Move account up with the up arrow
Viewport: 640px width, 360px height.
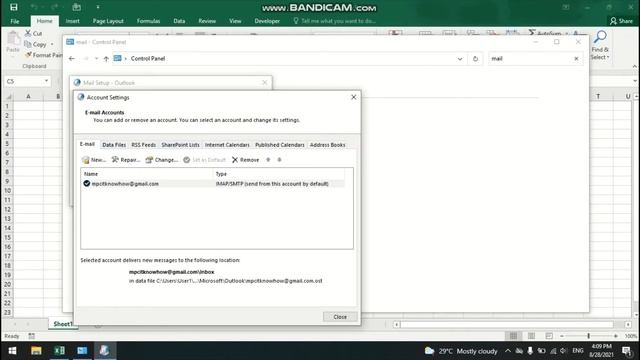268,160
